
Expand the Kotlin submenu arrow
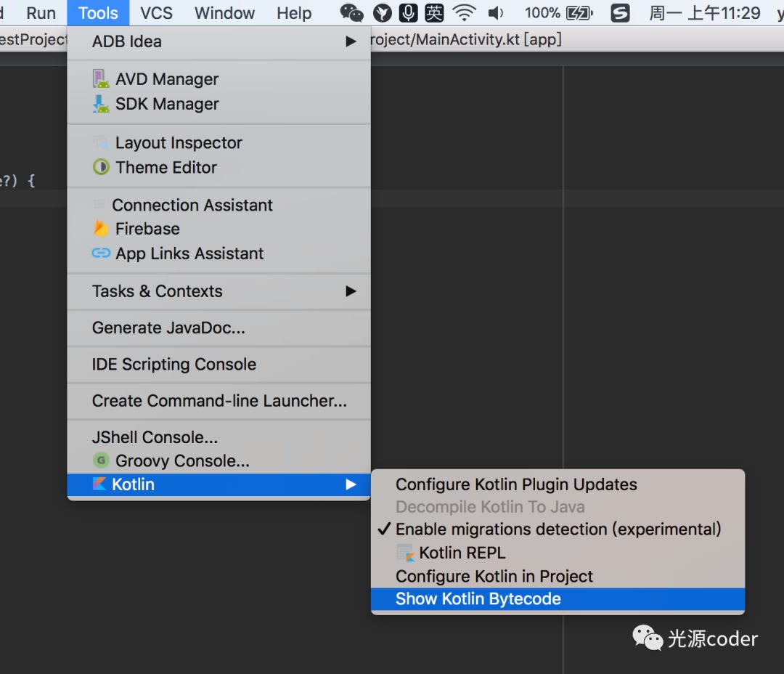[x=351, y=484]
